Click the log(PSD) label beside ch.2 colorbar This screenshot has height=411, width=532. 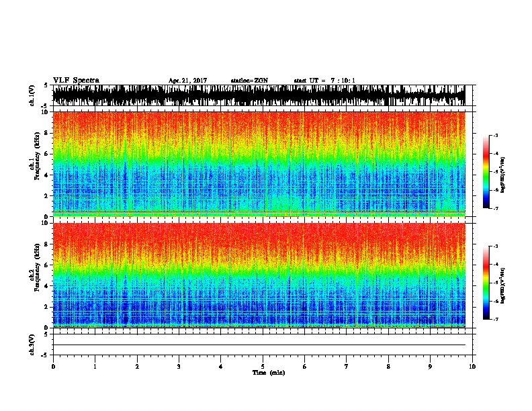502,286
